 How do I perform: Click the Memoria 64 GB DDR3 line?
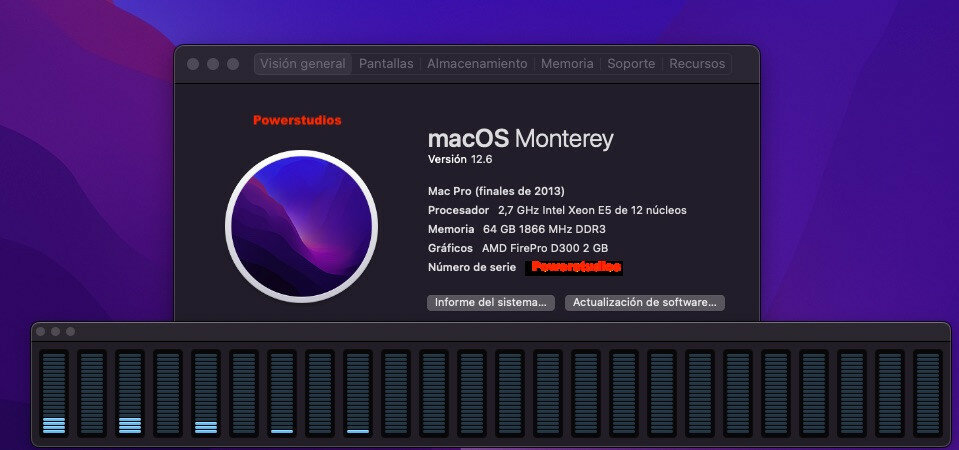(517, 229)
